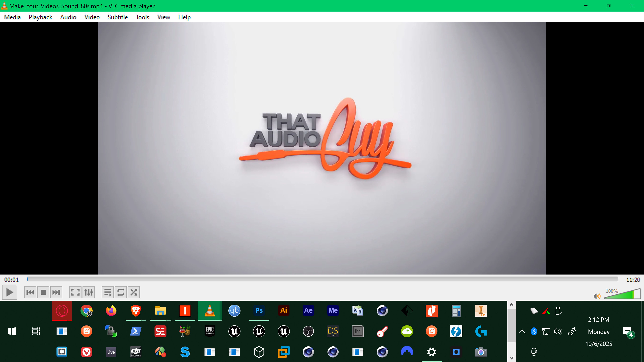Skip to next media track
The image size is (644, 362).
pos(56,292)
